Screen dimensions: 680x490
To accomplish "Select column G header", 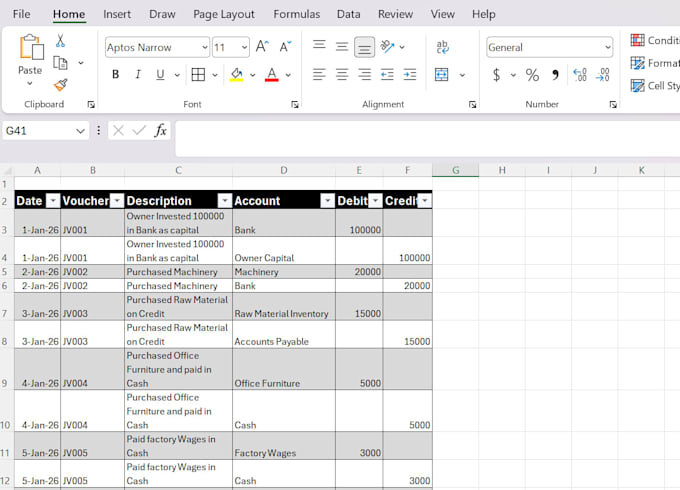I will [455, 170].
